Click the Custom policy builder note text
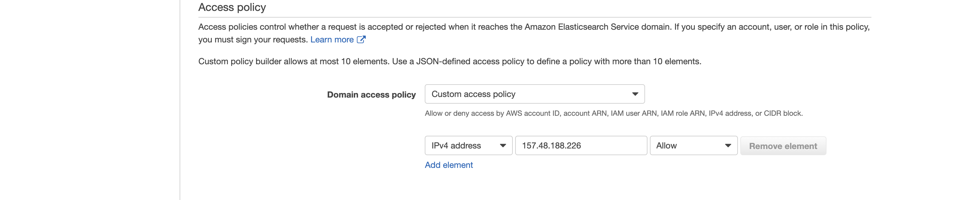Screen dimensions: 980x200 [449, 62]
